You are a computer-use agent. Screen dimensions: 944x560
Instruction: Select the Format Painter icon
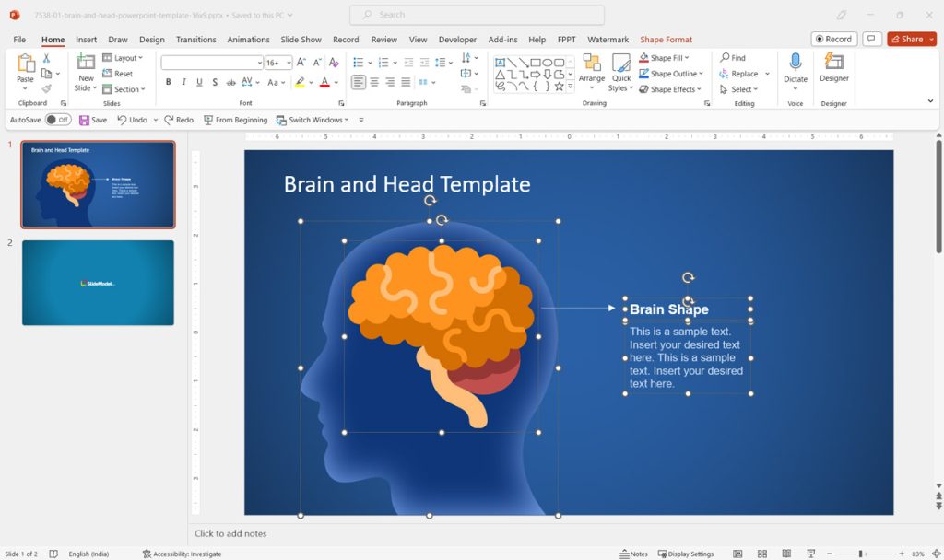point(45,87)
